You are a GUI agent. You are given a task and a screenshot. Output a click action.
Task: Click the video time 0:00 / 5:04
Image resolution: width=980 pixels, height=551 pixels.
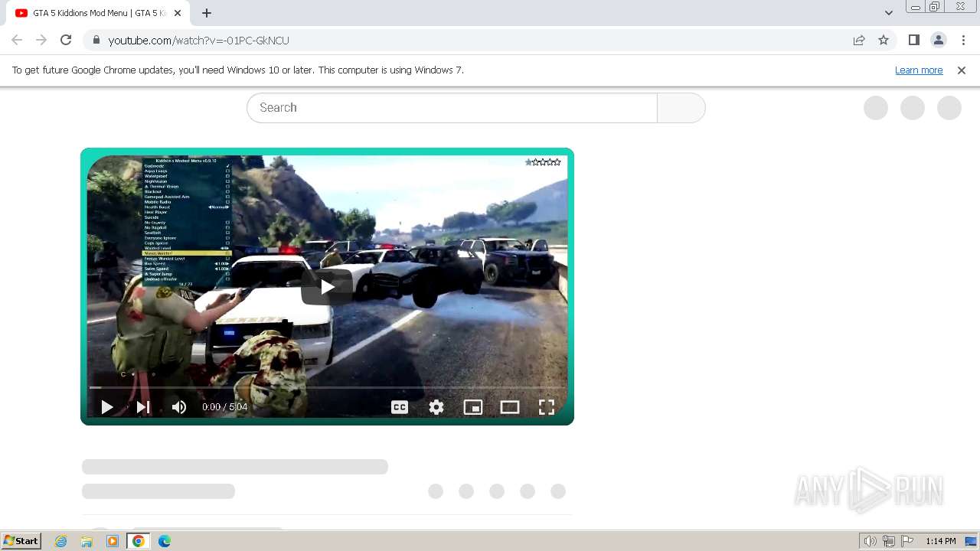(x=224, y=407)
